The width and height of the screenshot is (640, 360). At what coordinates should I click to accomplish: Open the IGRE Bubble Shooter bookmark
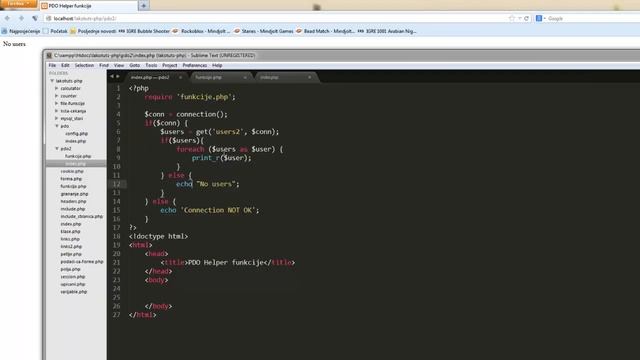pyautogui.click(x=144, y=31)
